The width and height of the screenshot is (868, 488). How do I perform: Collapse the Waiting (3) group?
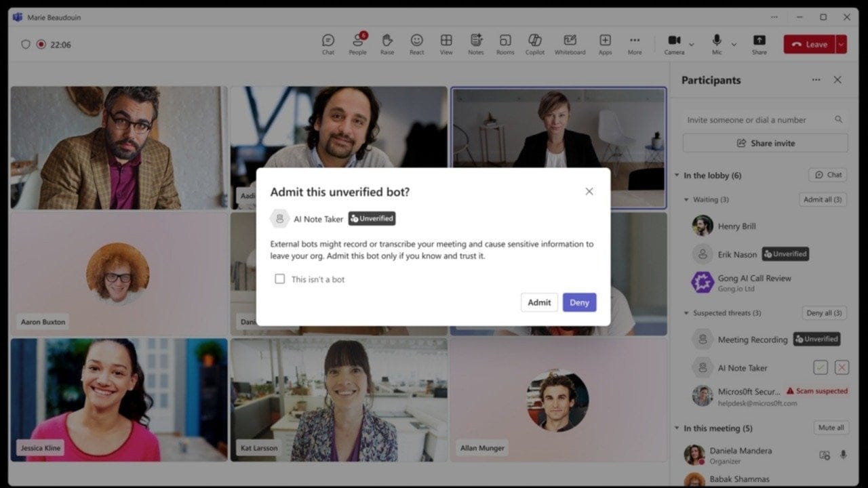click(x=686, y=200)
